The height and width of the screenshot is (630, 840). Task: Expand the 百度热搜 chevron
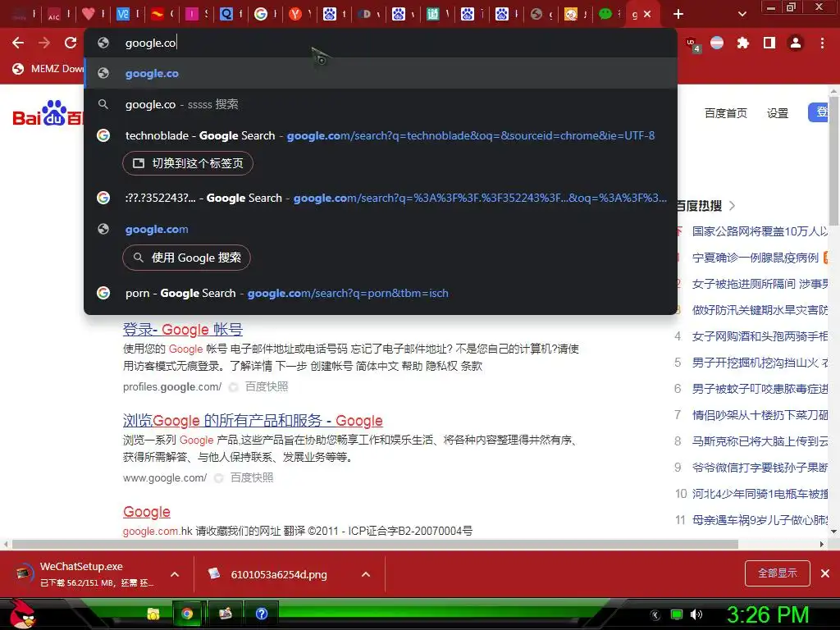(x=733, y=206)
